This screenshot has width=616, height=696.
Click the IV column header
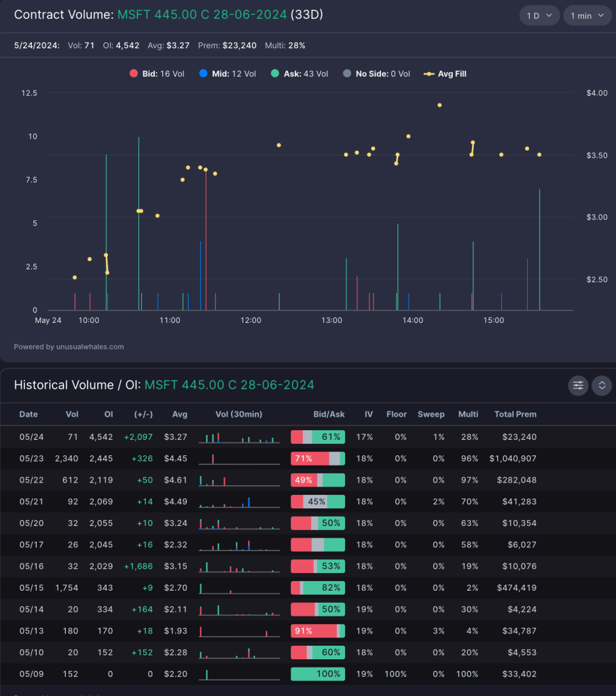pos(369,414)
